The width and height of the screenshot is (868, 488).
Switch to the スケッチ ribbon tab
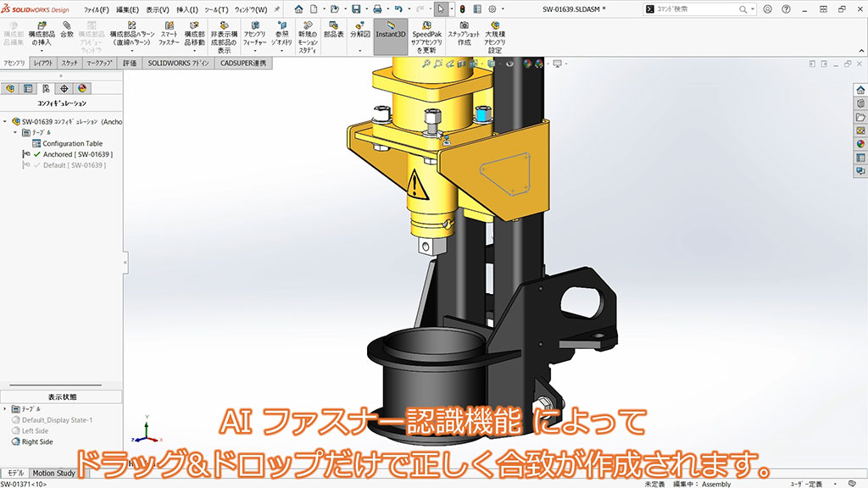point(70,64)
